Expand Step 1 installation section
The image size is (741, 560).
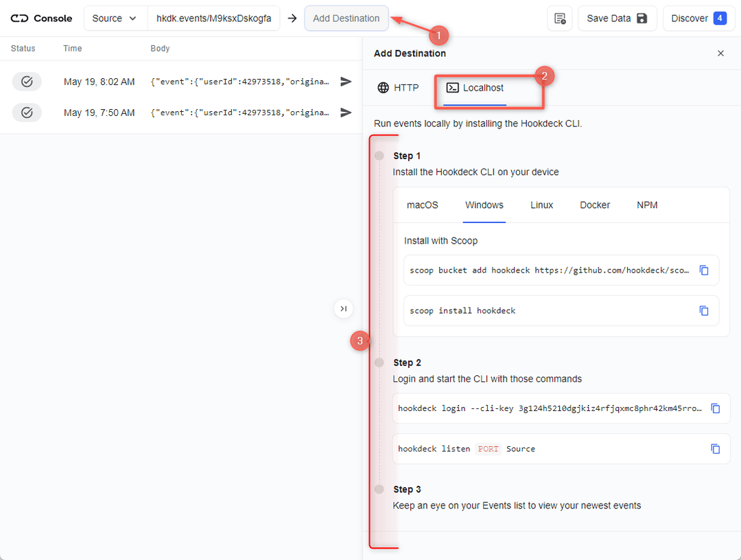click(x=408, y=156)
